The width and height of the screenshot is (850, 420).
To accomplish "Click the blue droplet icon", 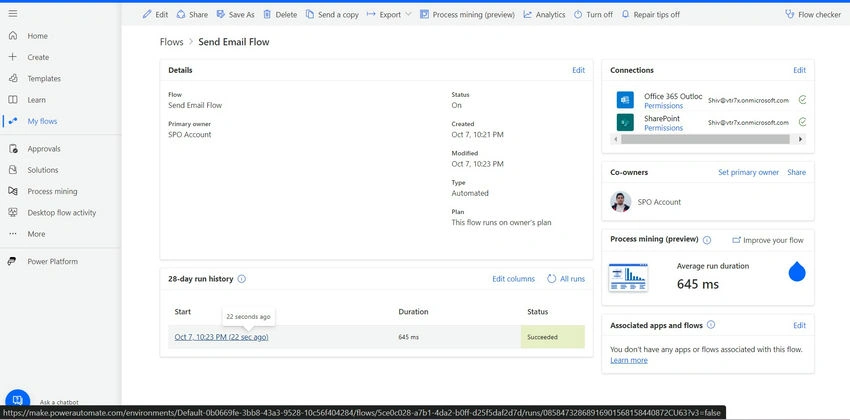I will (x=796, y=272).
